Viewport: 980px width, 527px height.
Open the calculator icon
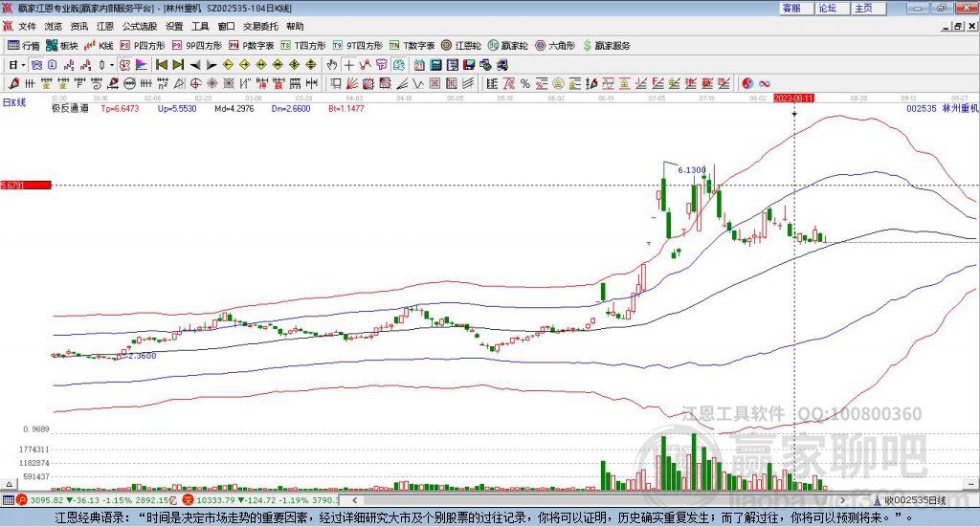click(x=435, y=65)
